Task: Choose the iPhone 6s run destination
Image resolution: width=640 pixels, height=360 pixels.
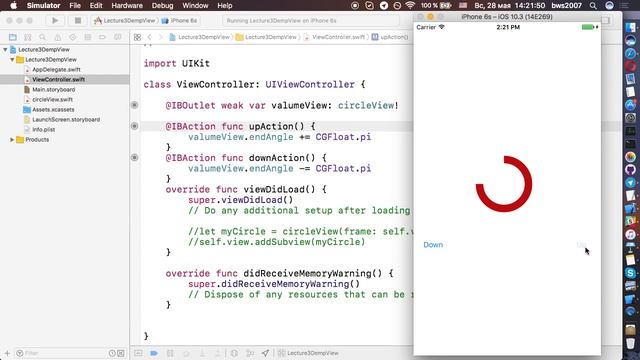Action: [x=180, y=20]
